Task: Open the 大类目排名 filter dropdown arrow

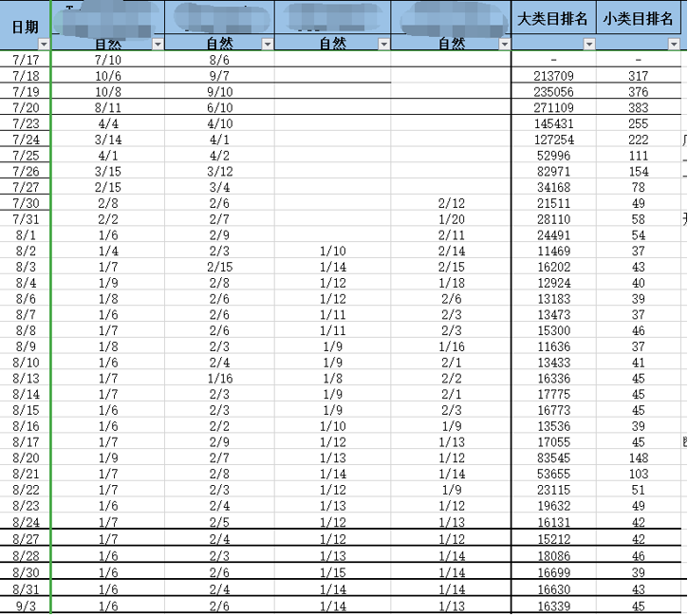Action: (588, 45)
